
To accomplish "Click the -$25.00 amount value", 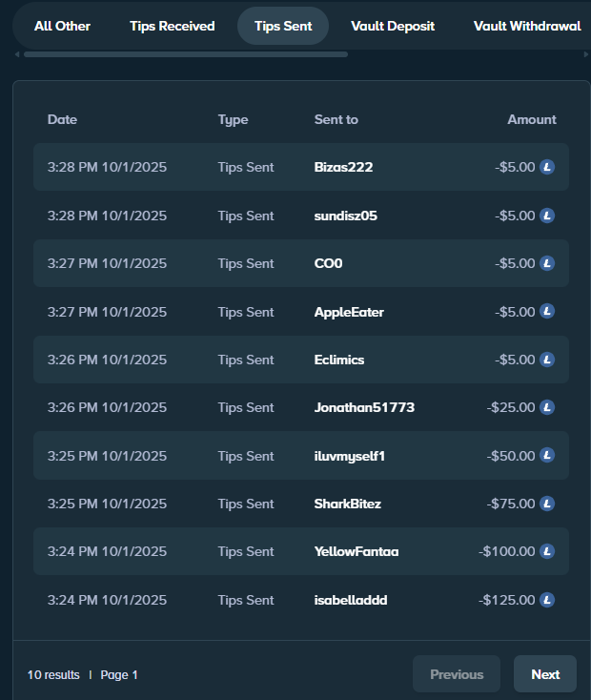I will [511, 407].
